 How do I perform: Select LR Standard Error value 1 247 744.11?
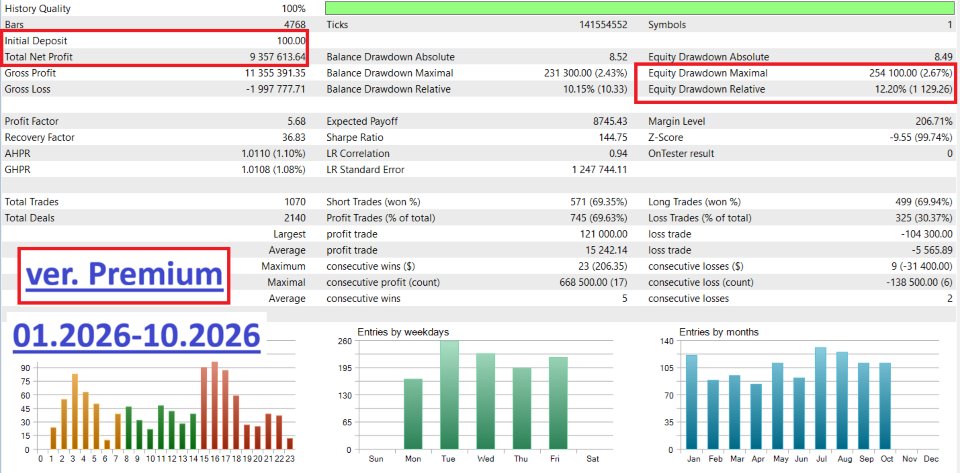click(599, 169)
